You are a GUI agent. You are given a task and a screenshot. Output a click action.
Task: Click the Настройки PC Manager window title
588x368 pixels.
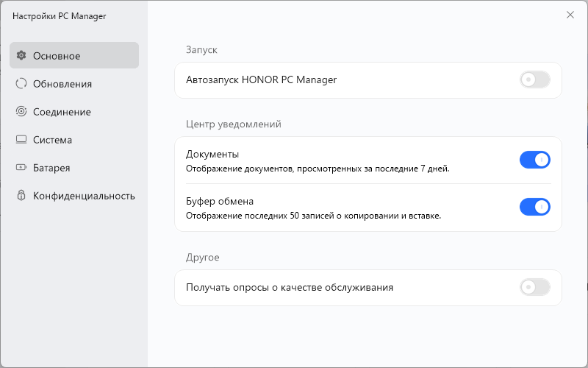(x=60, y=16)
